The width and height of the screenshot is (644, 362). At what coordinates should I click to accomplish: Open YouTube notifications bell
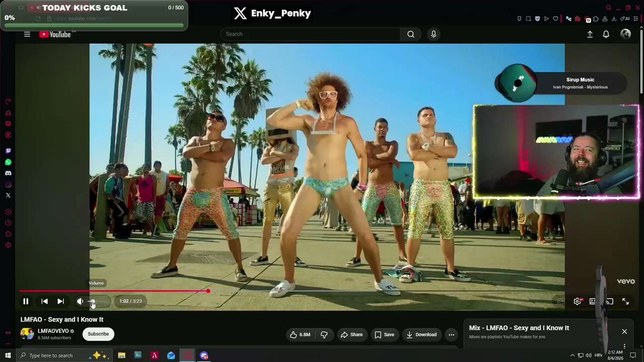click(x=606, y=34)
